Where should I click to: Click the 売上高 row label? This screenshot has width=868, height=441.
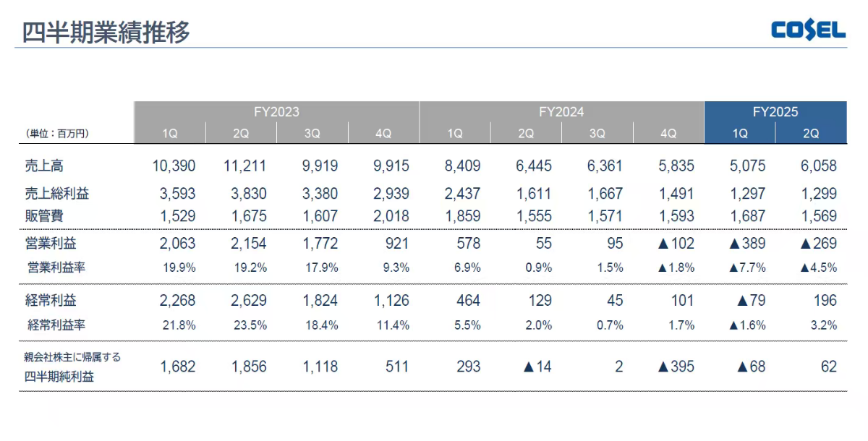pos(44,166)
